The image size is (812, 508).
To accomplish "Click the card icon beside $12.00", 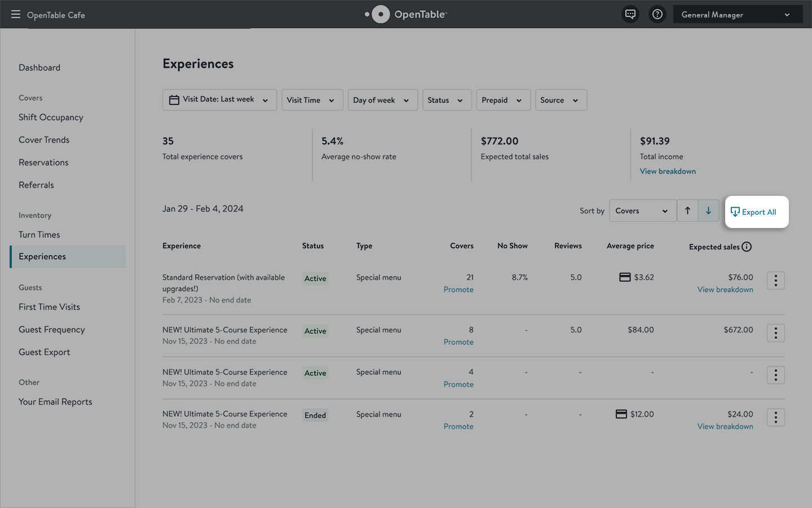I will pos(621,414).
